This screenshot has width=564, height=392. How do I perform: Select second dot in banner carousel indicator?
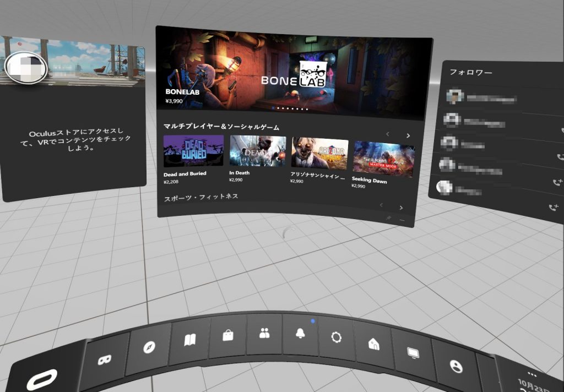(278, 108)
